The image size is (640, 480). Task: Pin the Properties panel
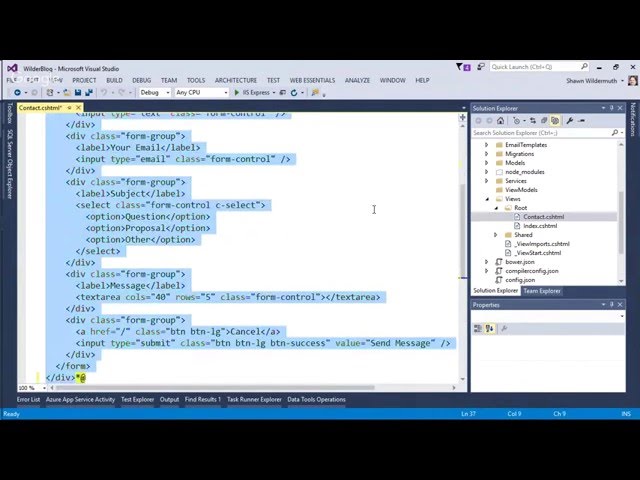click(611, 305)
